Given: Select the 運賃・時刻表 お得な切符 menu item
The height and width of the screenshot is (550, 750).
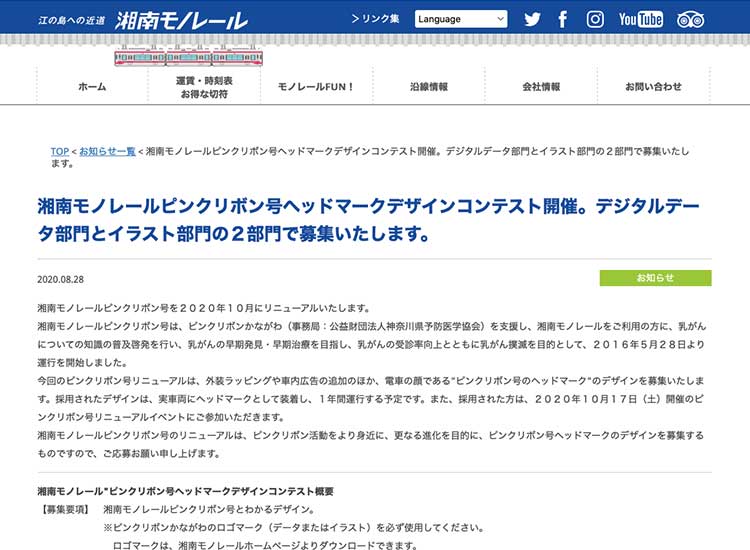Looking at the screenshot, I should coord(204,87).
